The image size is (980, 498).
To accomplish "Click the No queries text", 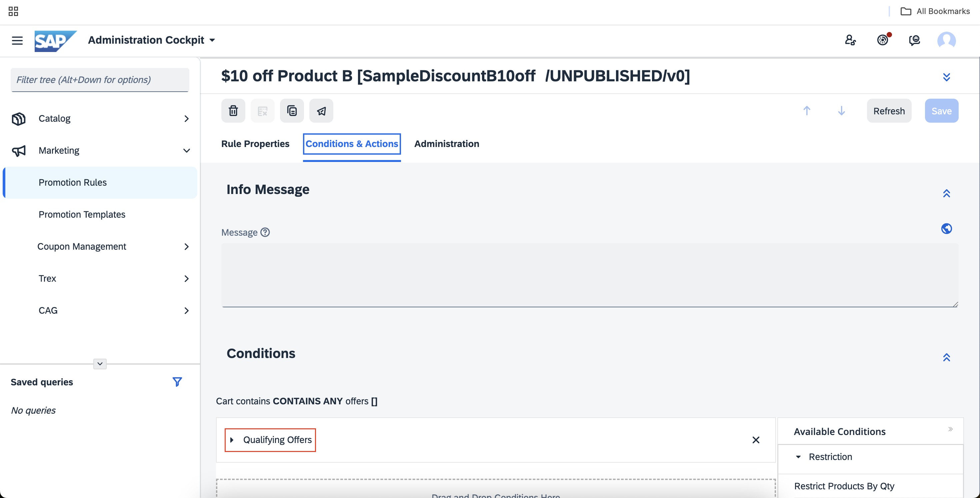I will pos(33,410).
